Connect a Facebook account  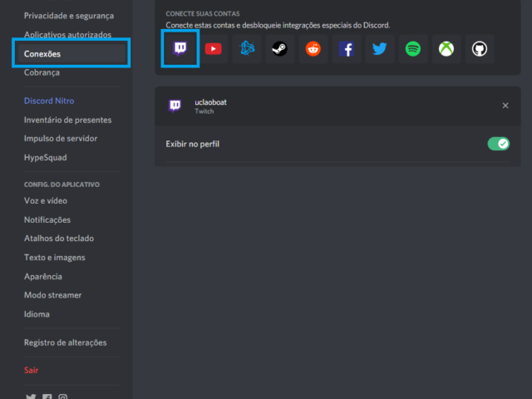coord(347,48)
